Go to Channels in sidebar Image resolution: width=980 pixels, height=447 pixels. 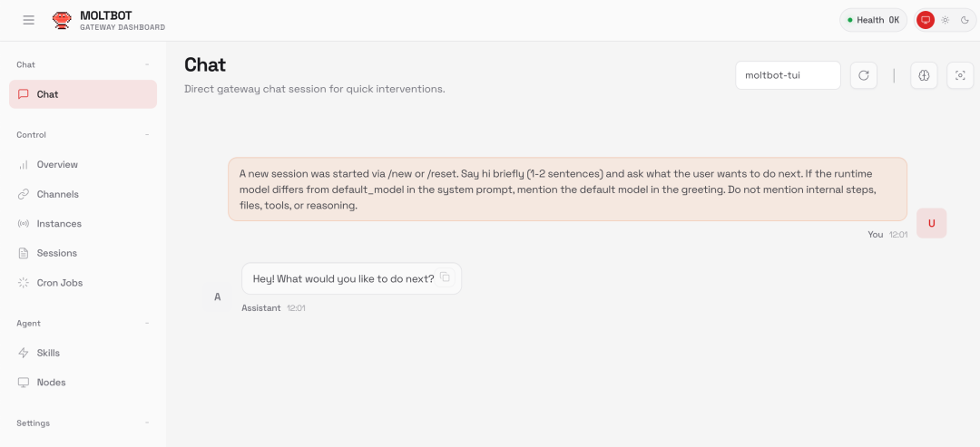tap(57, 194)
